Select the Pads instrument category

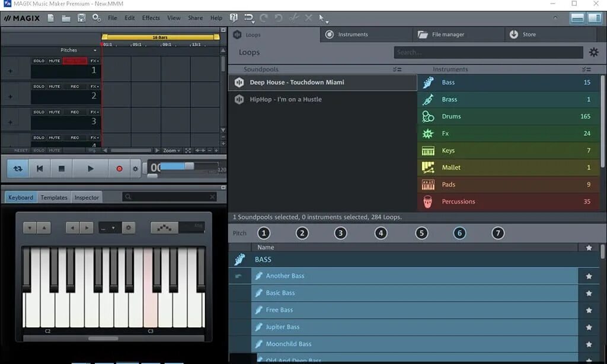coord(509,184)
